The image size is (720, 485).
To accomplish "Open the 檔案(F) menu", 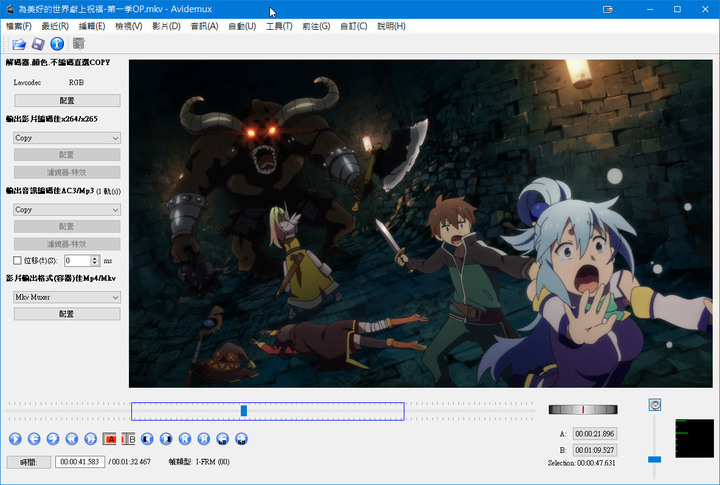I will click(x=19, y=26).
